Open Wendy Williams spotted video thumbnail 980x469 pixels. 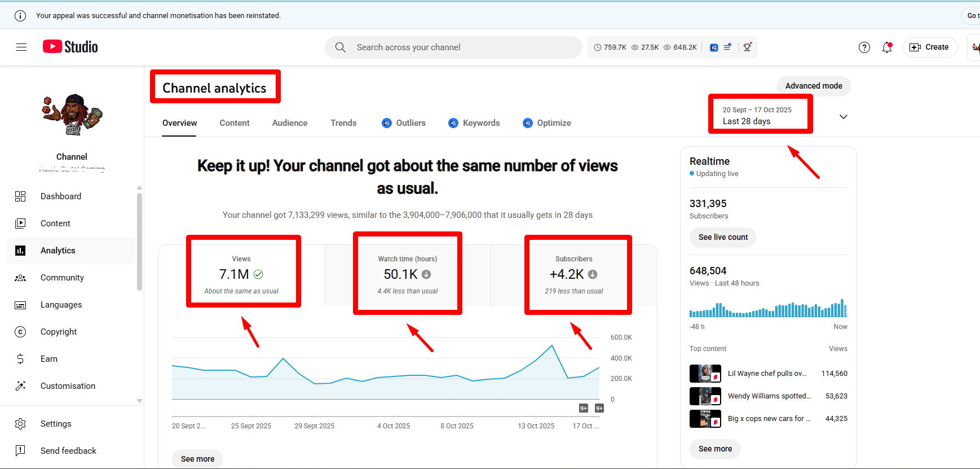(x=705, y=396)
